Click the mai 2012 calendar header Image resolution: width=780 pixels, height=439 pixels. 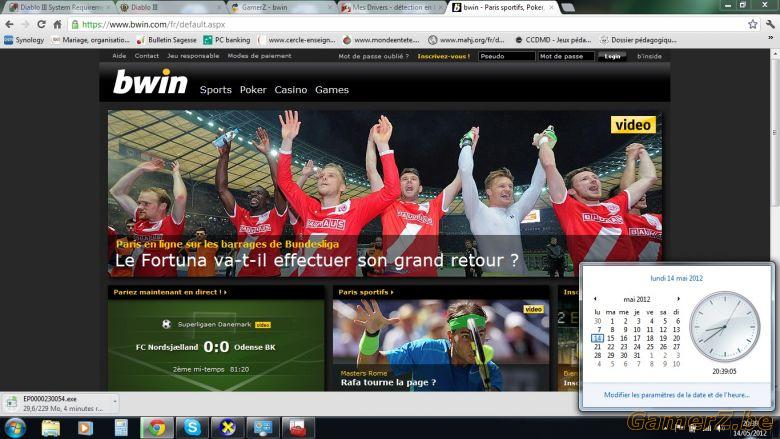pos(637,299)
